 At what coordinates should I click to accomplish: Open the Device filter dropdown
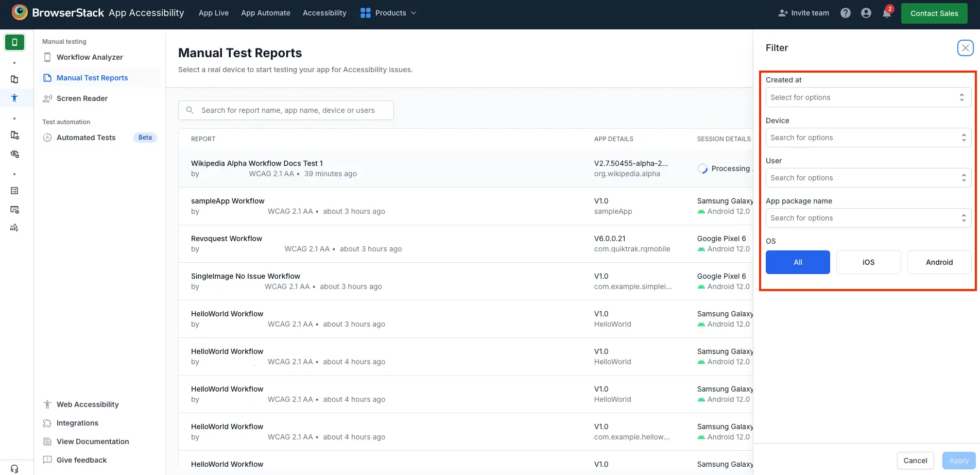click(x=868, y=138)
